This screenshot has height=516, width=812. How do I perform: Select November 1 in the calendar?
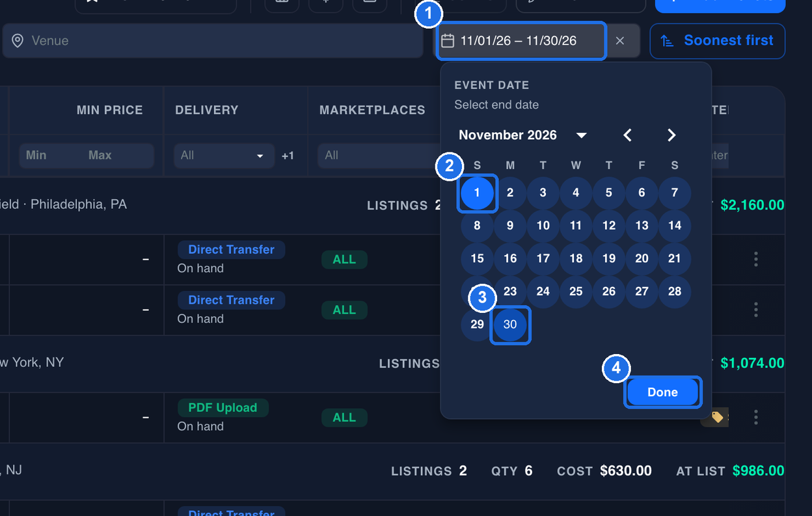pos(477,193)
